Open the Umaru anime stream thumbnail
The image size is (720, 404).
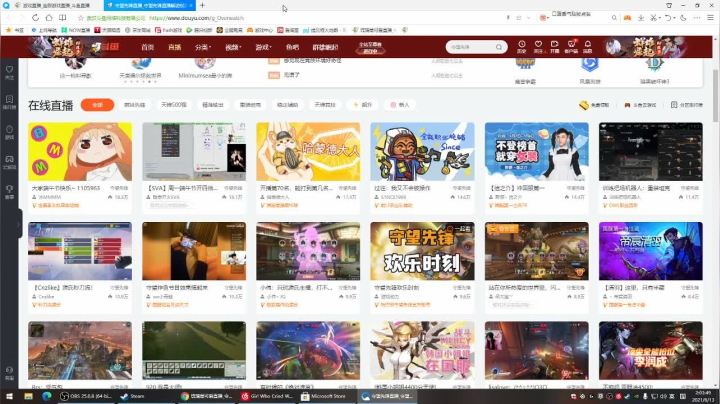[80, 152]
